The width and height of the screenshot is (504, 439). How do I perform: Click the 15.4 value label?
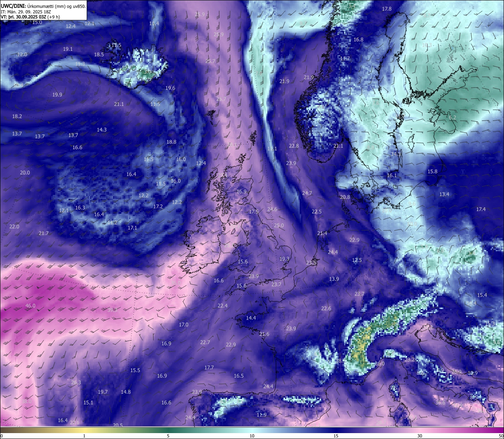[482, 295]
